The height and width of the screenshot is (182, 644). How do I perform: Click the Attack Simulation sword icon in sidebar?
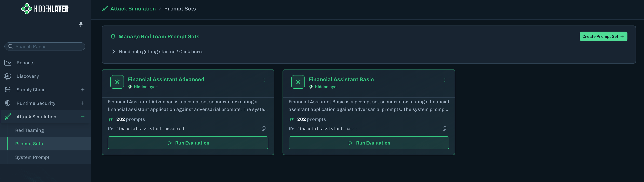point(8,116)
